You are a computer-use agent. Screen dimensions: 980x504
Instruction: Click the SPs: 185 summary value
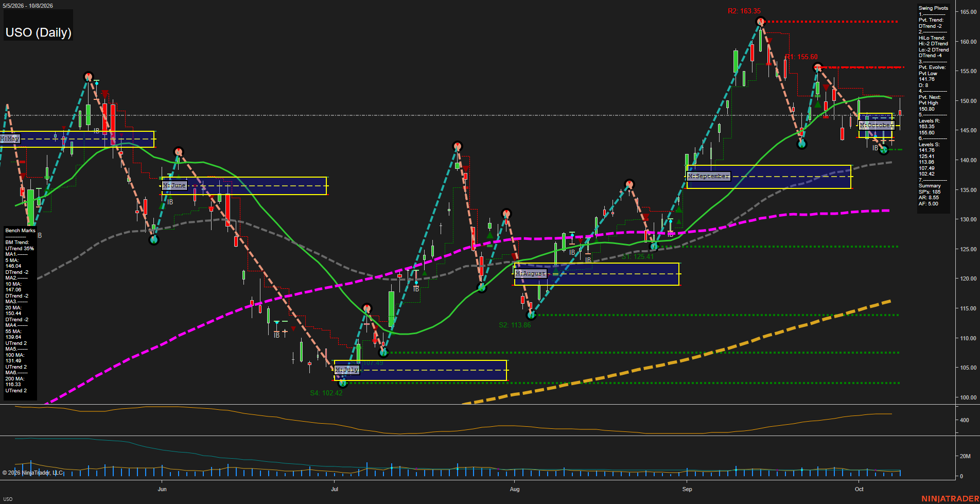click(x=930, y=192)
